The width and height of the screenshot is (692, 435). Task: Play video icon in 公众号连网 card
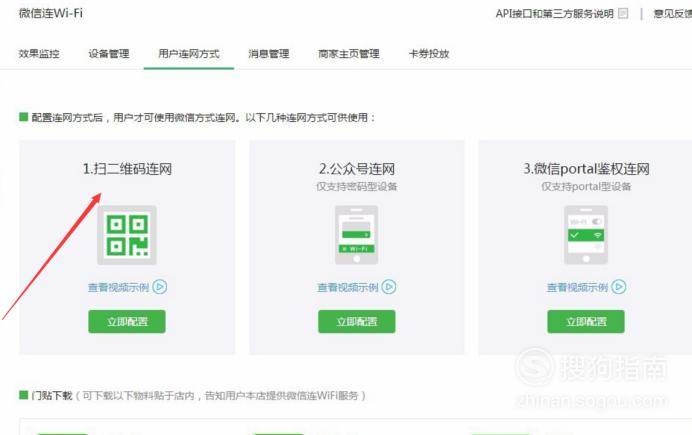(x=389, y=287)
